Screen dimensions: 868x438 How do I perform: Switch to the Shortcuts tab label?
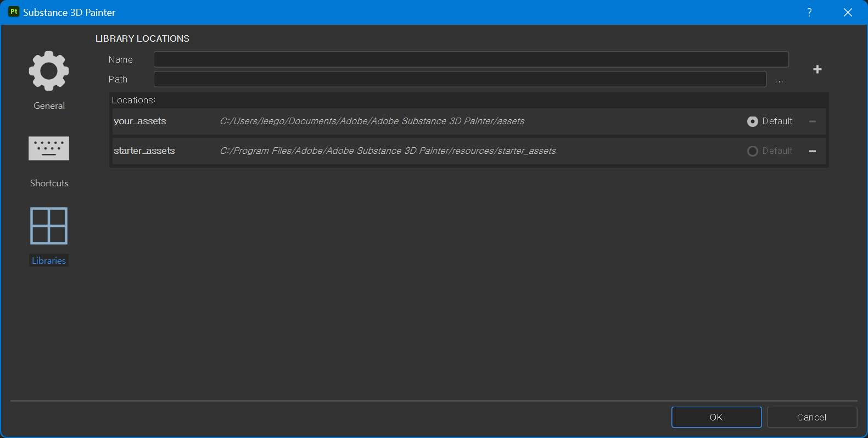coord(49,183)
